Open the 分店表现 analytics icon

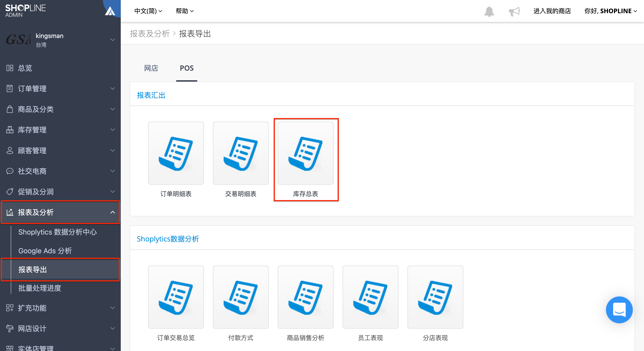click(435, 297)
